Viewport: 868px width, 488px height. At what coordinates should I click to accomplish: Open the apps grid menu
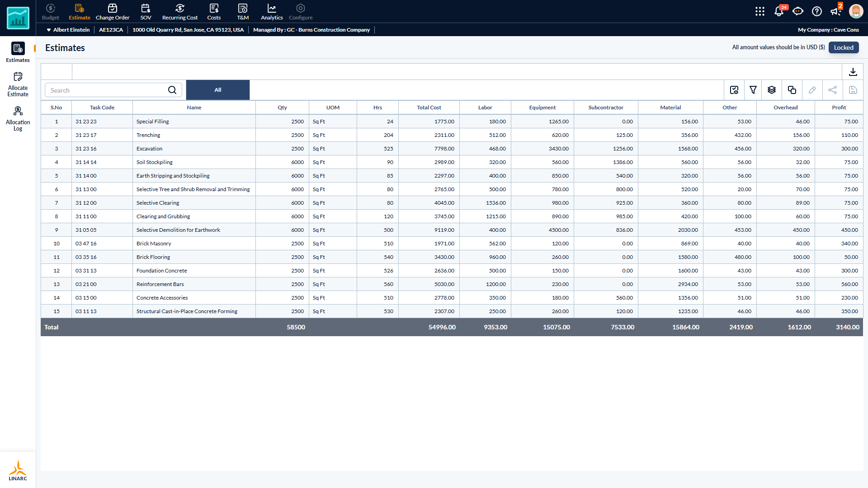point(760,11)
